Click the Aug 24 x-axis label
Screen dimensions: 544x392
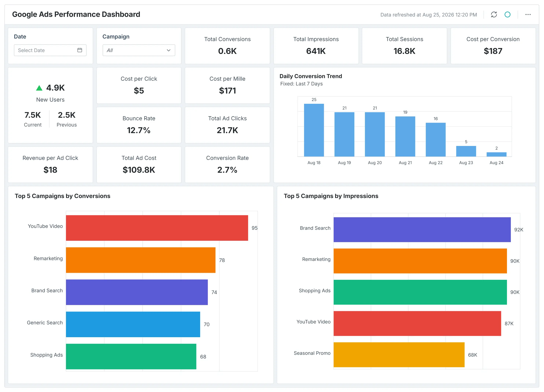[496, 163]
